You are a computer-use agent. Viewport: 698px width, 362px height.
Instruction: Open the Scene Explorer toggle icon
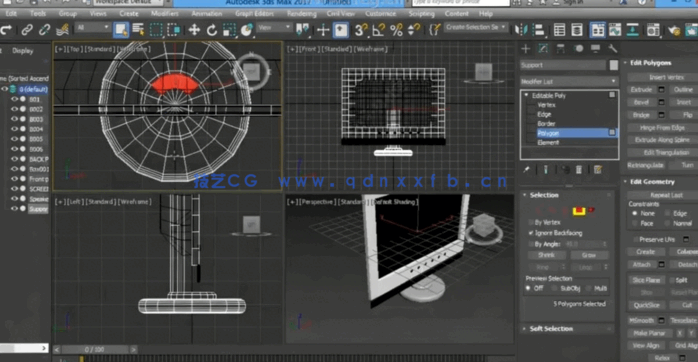tap(559, 30)
